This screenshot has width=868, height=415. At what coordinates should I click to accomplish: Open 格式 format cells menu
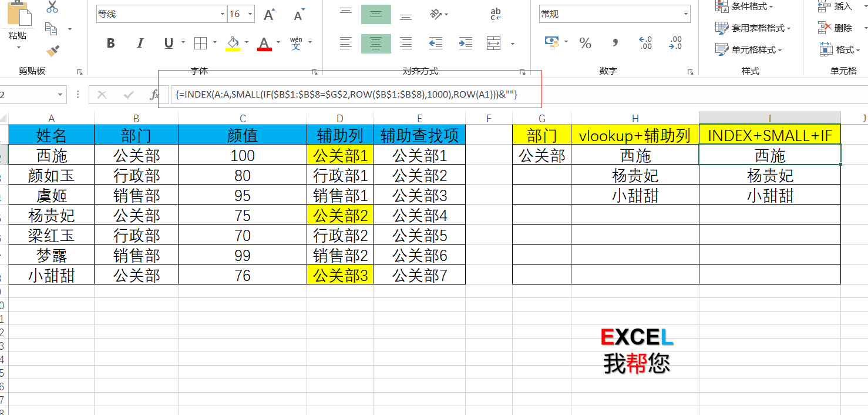click(840, 49)
